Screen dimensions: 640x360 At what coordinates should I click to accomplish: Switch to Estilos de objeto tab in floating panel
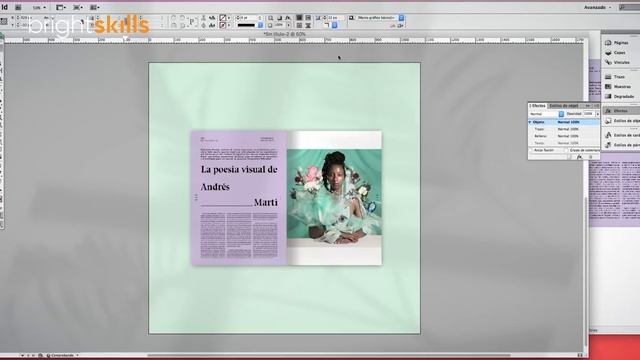(564, 106)
